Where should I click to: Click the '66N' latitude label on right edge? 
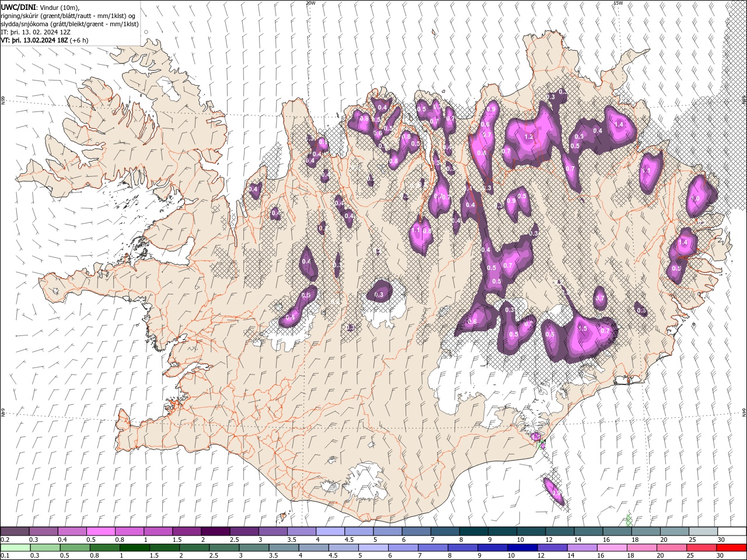click(x=744, y=100)
